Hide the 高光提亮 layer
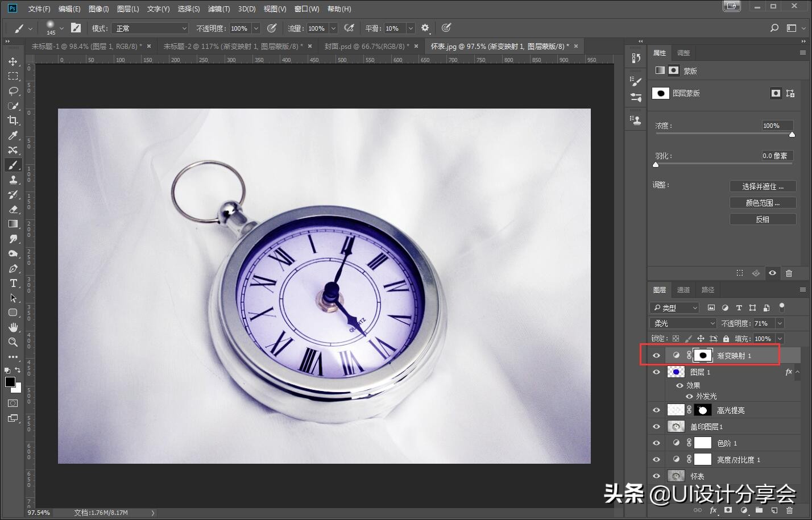The width and height of the screenshot is (812, 520). point(656,410)
